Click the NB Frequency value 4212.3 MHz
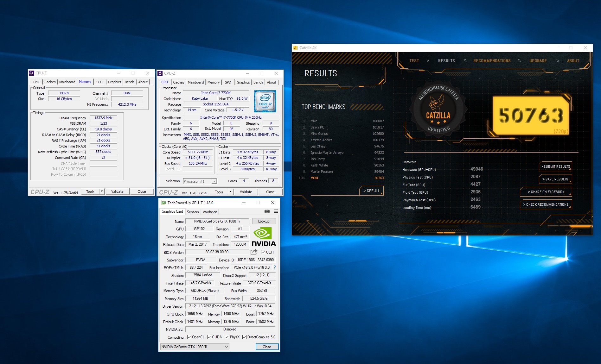Viewport: 601px width, 364px height. [x=127, y=104]
